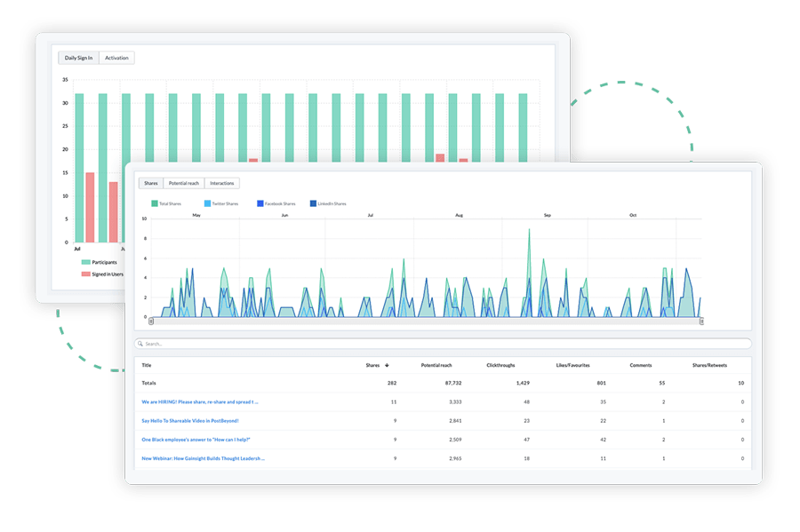The width and height of the screenshot is (800, 532).
Task: Click the Totals row label
Action: 148,383
